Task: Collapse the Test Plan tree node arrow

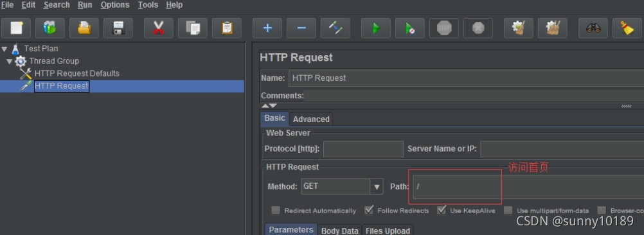Action: coord(4,49)
